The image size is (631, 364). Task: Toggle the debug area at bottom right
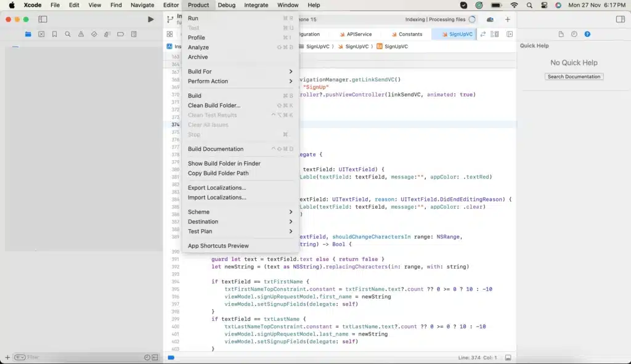point(508,357)
